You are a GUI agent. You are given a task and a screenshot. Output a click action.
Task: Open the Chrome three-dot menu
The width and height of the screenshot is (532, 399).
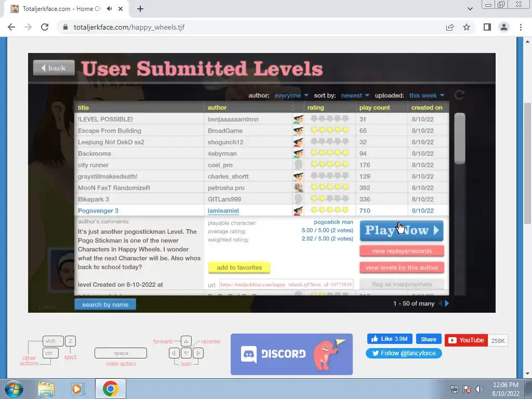point(521,27)
